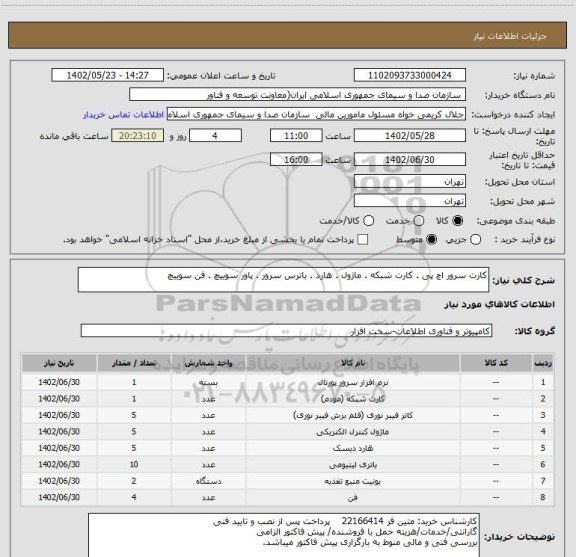The image size is (576, 557).
Task: Click the نام کالا column header
Action: (x=353, y=363)
